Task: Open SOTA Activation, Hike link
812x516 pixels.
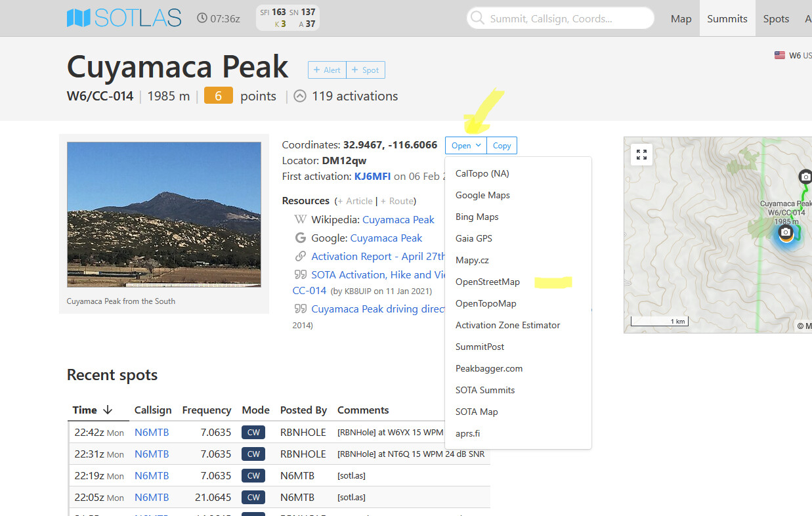Action: pyautogui.click(x=378, y=274)
